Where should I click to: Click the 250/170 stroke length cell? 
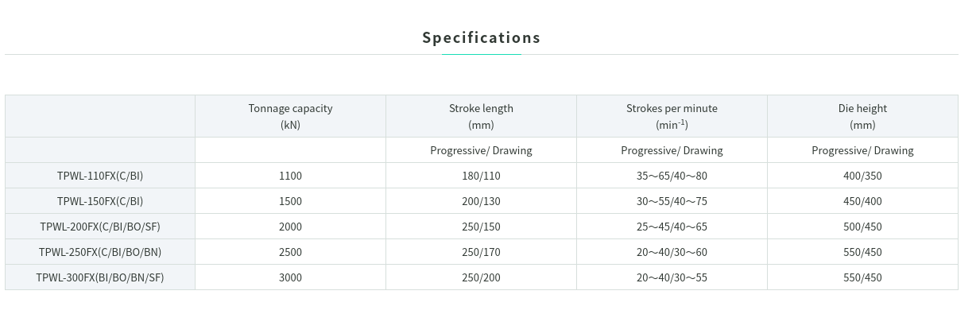pos(482,252)
